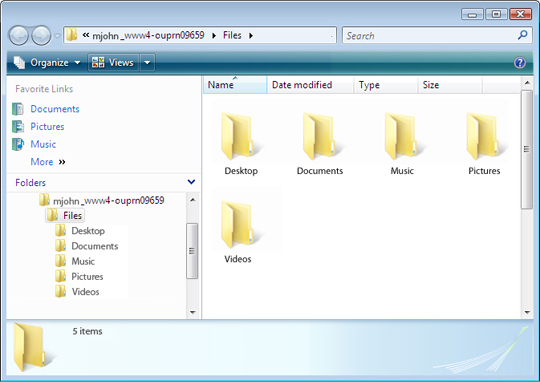Click the folder tree scrollbar thumb
540x382 pixels.
[x=192, y=251]
